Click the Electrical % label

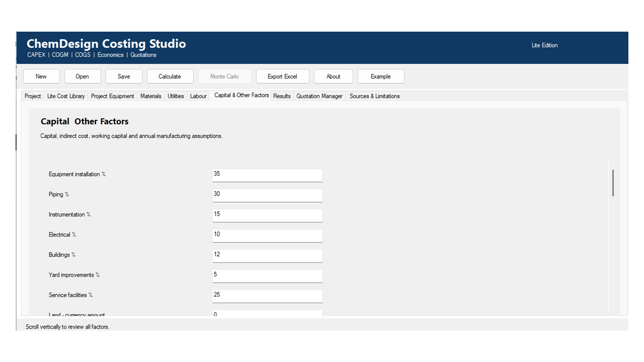[62, 235]
